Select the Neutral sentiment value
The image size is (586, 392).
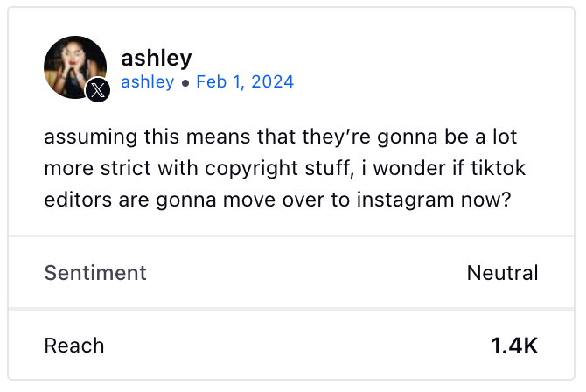(x=502, y=272)
